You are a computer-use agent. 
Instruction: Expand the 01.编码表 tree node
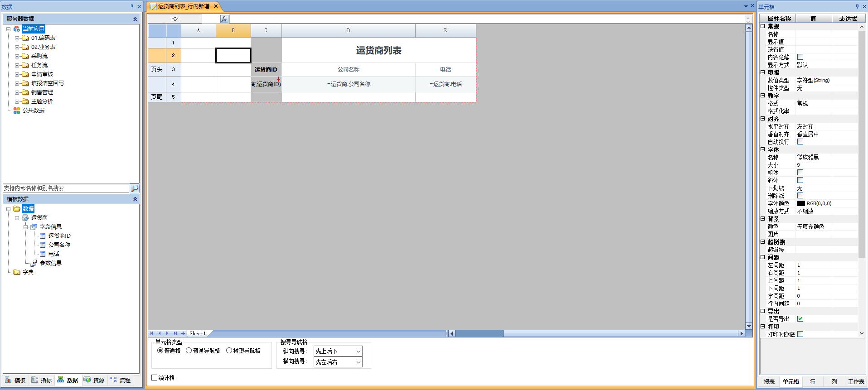pyautogui.click(x=17, y=38)
